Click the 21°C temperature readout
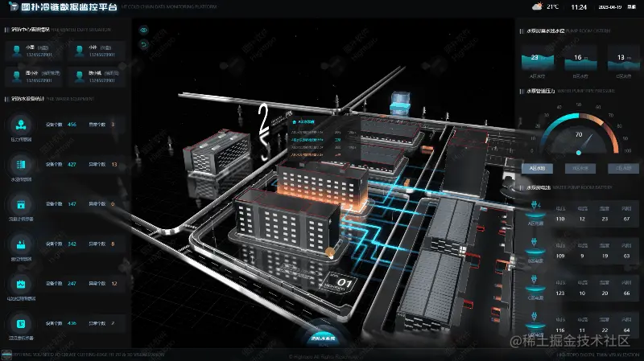This screenshot has width=644, height=361. pyautogui.click(x=552, y=6)
